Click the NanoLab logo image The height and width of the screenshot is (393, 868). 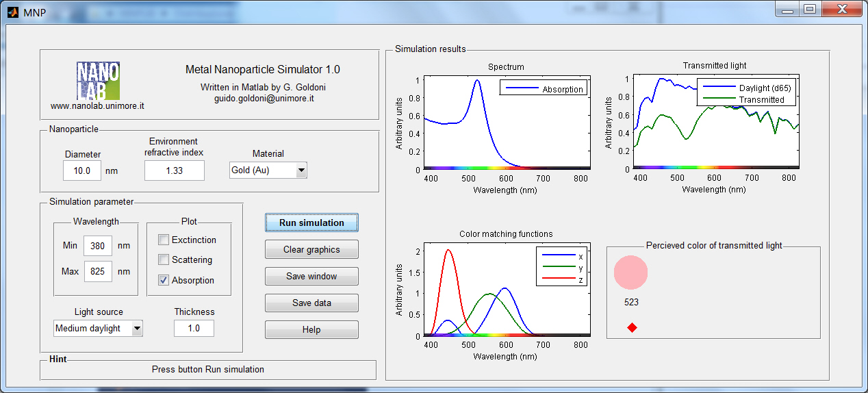(x=98, y=81)
